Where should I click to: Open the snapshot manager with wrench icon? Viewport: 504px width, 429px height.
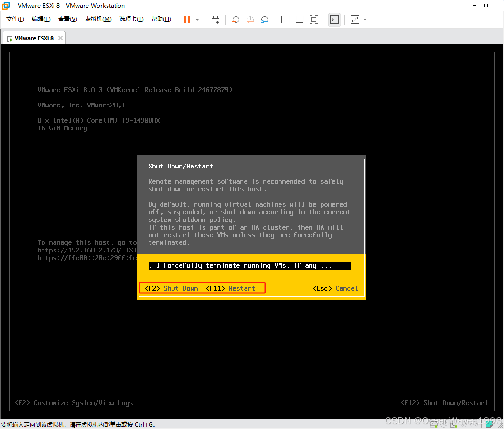click(x=265, y=20)
